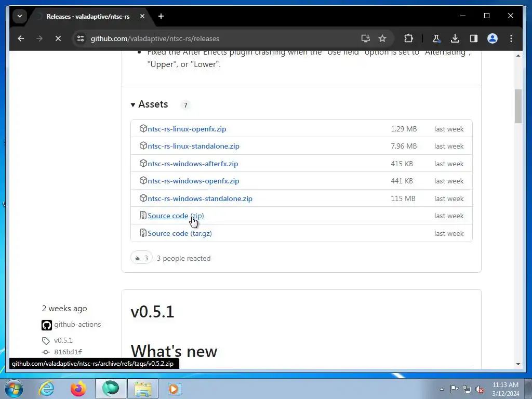The image size is (532, 399).
Task: Click the install app icon in address bar
Action: pyautogui.click(x=365, y=38)
